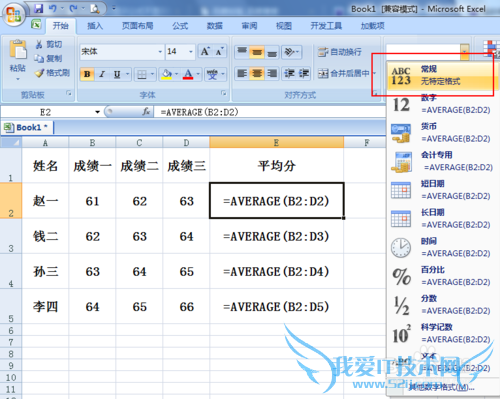Switch to the 数据 tab
Screen dimensions: 500x399
(215, 26)
